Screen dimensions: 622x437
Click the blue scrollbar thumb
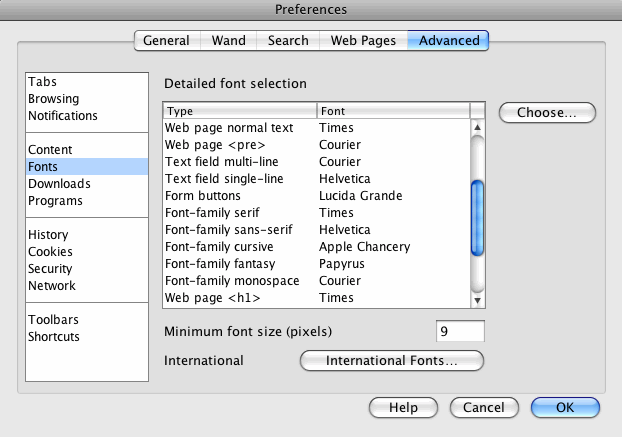click(478, 218)
